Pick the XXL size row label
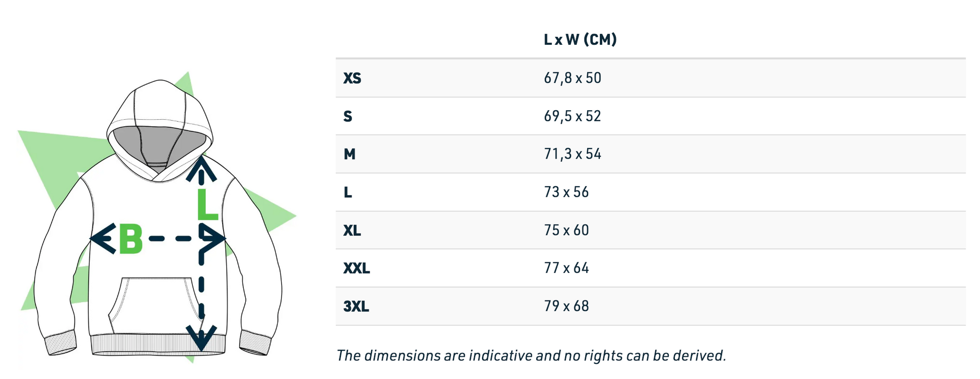This screenshot has width=980, height=379. point(357,268)
